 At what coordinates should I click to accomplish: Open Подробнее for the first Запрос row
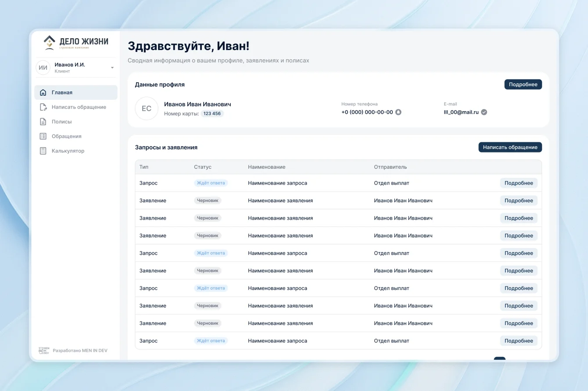519,183
